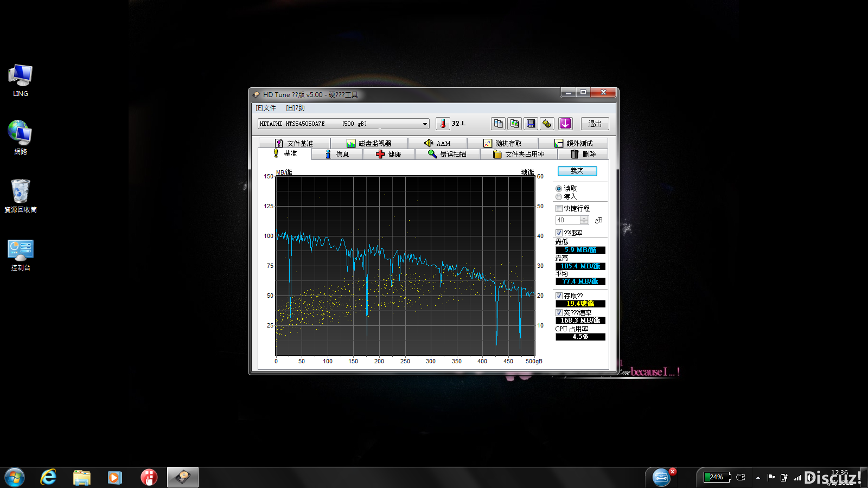The height and width of the screenshot is (488, 868).
Task: Open the Windows Start orb
Action: click(15, 477)
